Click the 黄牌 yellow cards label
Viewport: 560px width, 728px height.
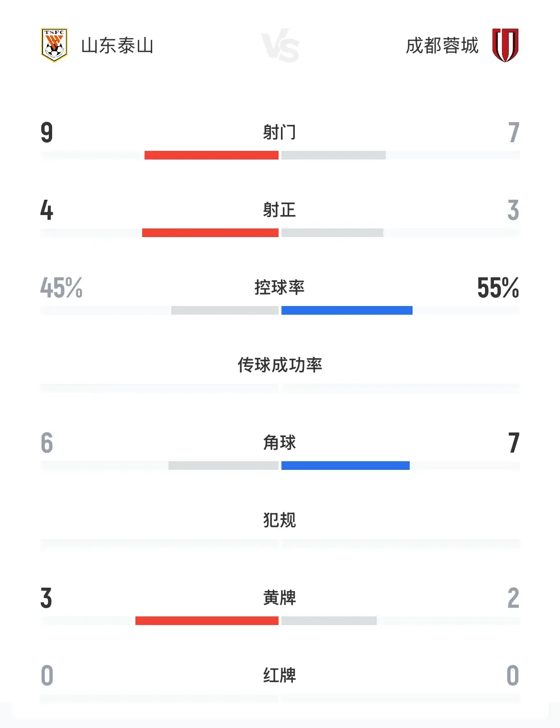(280, 598)
